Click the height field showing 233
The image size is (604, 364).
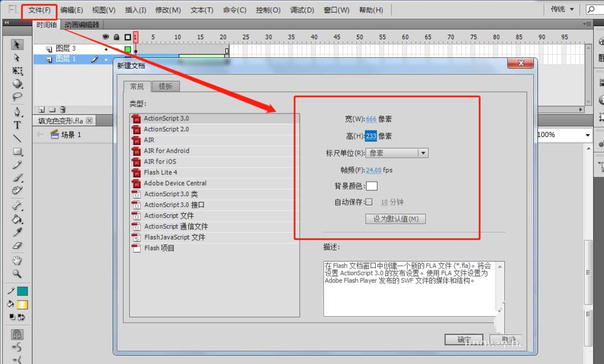[x=371, y=136]
